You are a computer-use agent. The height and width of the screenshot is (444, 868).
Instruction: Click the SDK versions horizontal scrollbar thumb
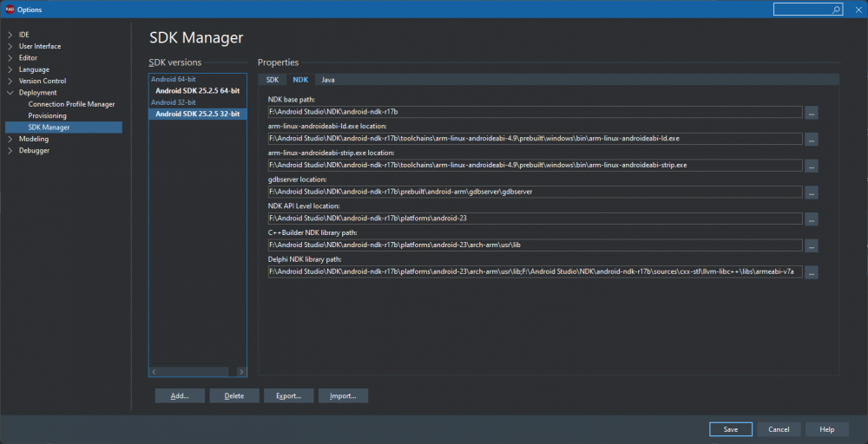coord(194,372)
